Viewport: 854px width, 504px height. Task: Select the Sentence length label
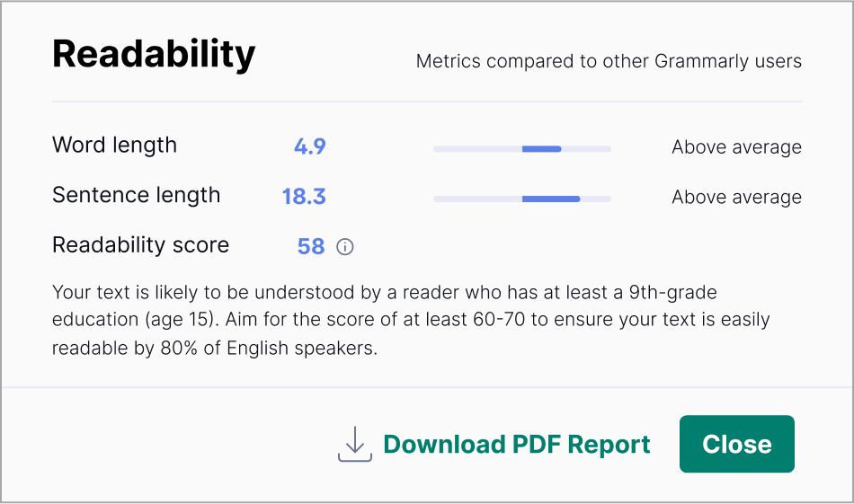136,196
